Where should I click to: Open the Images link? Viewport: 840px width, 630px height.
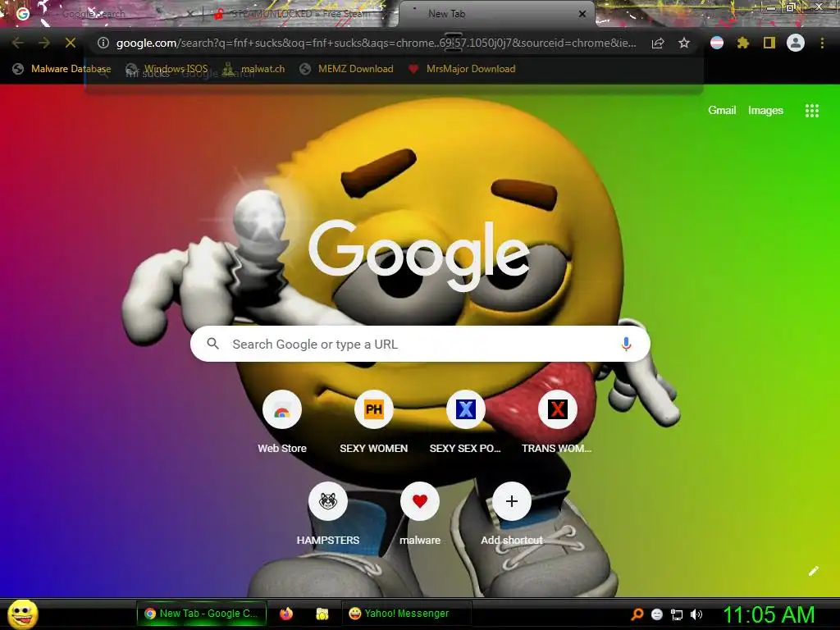[765, 111]
